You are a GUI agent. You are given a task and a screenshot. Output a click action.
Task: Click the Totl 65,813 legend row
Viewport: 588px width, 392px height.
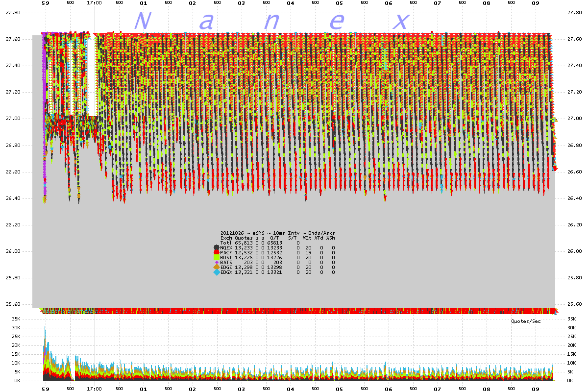260,243
